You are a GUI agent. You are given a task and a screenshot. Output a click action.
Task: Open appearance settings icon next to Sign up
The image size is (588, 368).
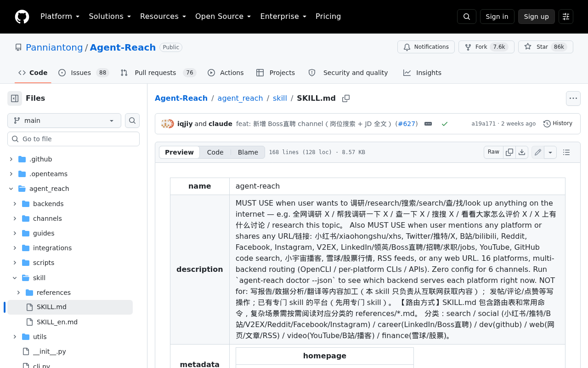tap(566, 17)
